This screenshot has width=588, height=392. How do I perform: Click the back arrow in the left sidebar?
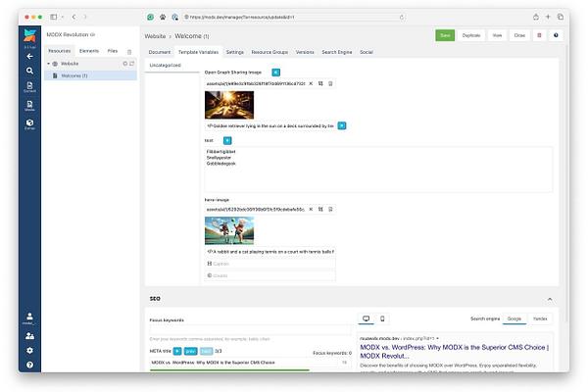click(29, 56)
